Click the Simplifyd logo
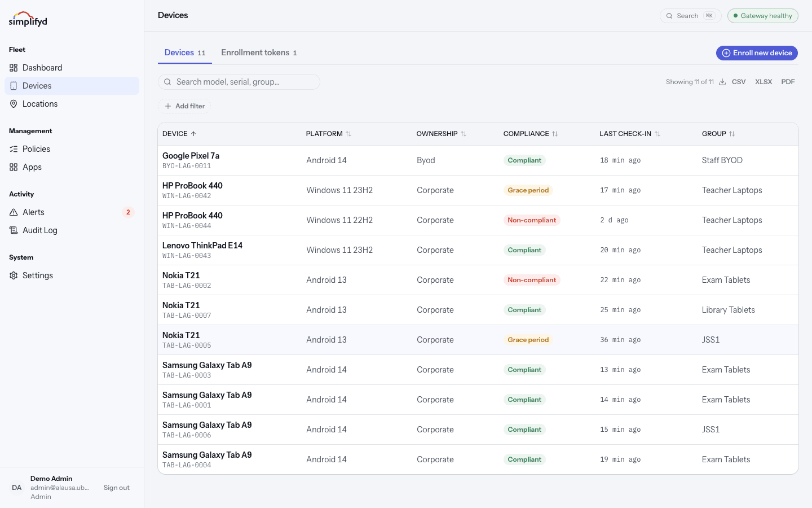 coord(28,20)
